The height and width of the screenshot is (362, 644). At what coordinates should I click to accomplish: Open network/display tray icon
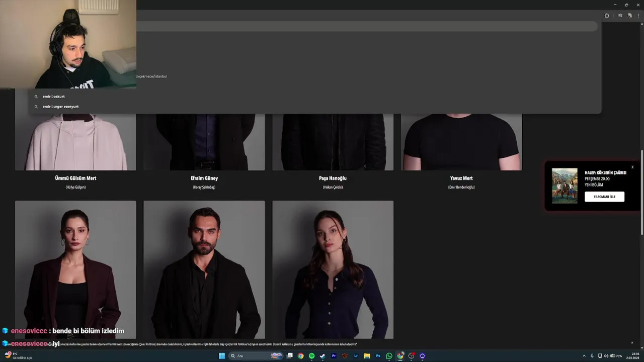(600, 356)
